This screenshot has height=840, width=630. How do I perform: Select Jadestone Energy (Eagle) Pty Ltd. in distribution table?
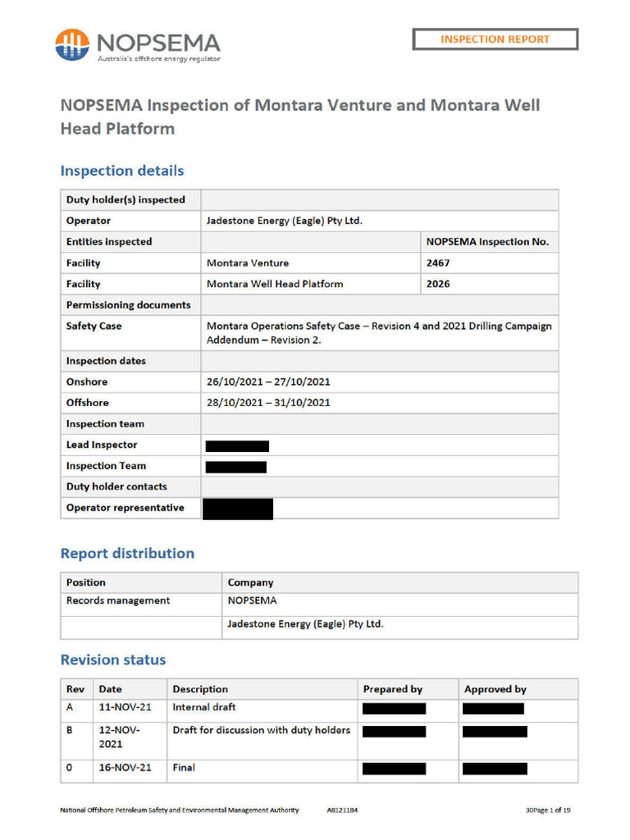coord(305,624)
